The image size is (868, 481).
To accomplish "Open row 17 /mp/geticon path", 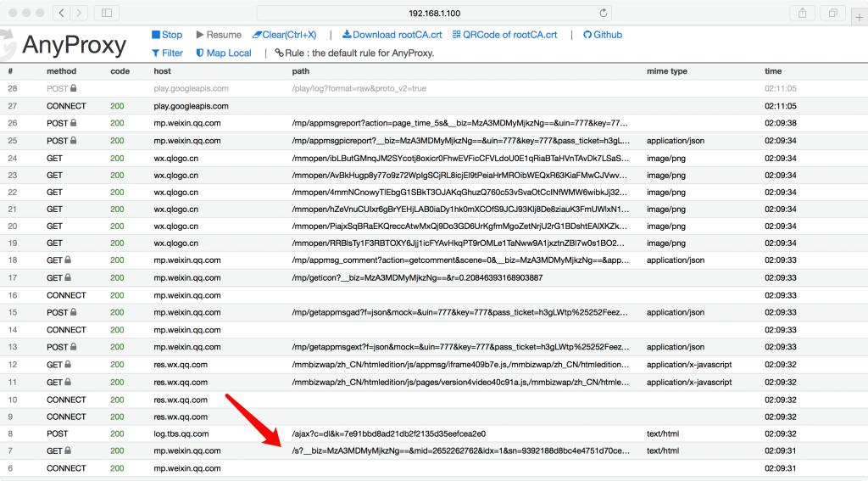I will click(x=417, y=277).
